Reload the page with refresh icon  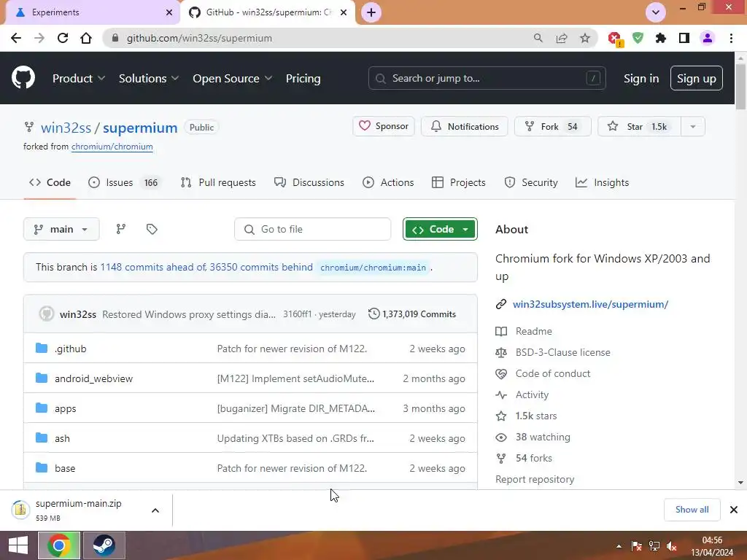tap(63, 38)
